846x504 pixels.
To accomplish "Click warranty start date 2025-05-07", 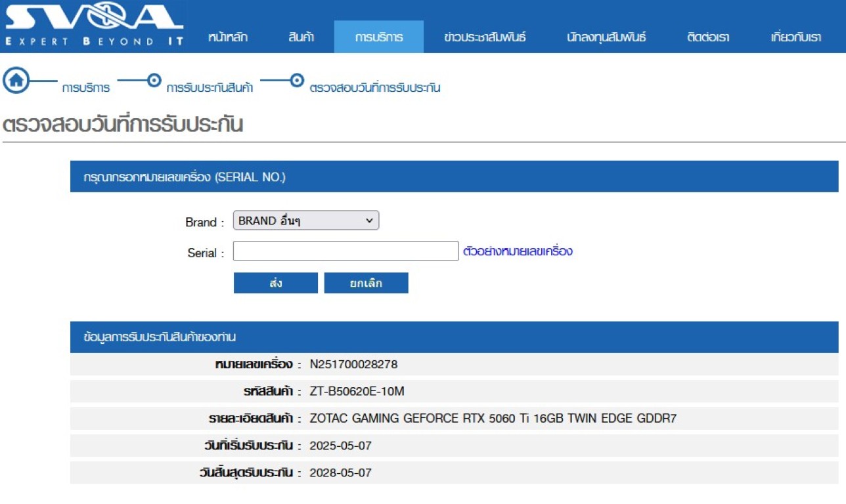I will (x=340, y=446).
